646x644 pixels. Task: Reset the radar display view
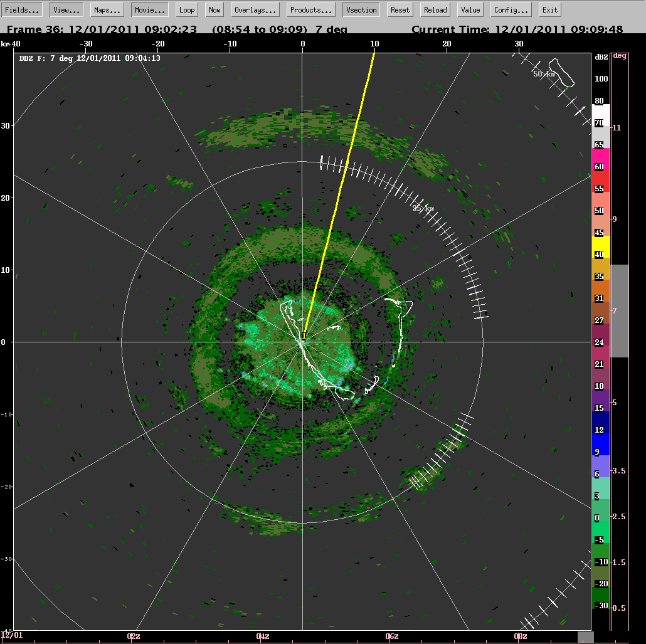(400, 9)
